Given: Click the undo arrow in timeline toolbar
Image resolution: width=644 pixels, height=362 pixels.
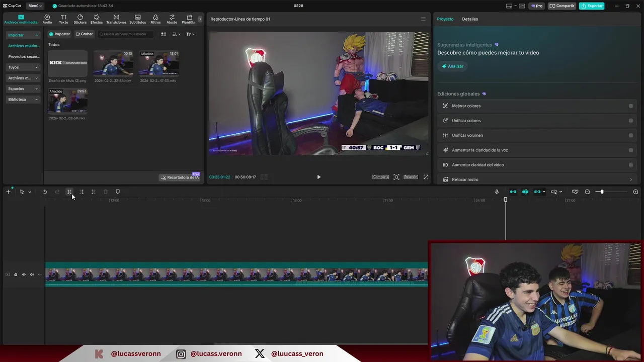Looking at the screenshot, I should tap(45, 192).
